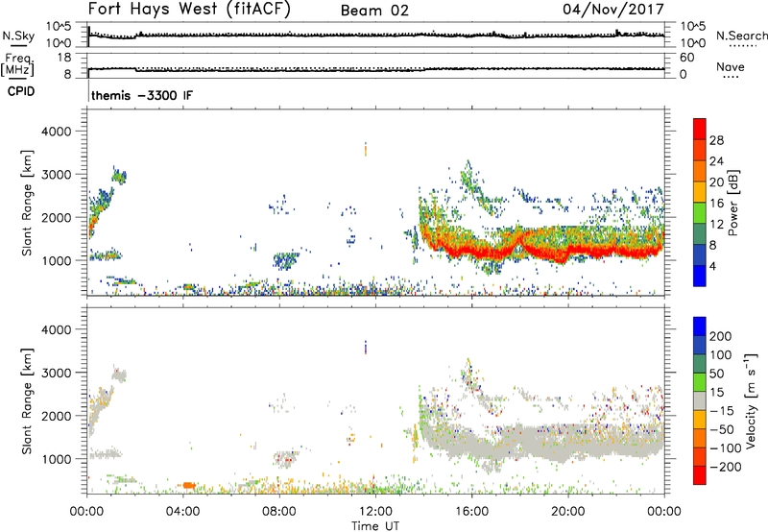Click the purple mark above 12:00 in velocity panel

pos(366,347)
